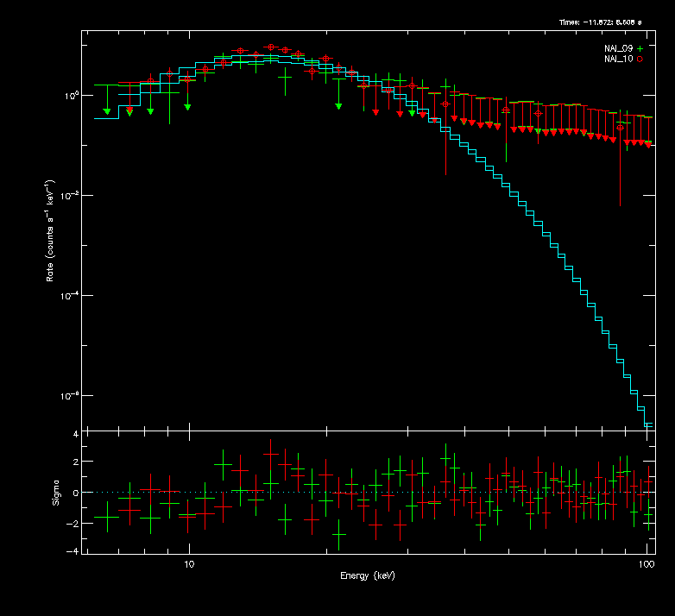Click the x-axis tick label 100
Image resolution: width=675 pixels, height=616 pixels.
click(x=646, y=563)
